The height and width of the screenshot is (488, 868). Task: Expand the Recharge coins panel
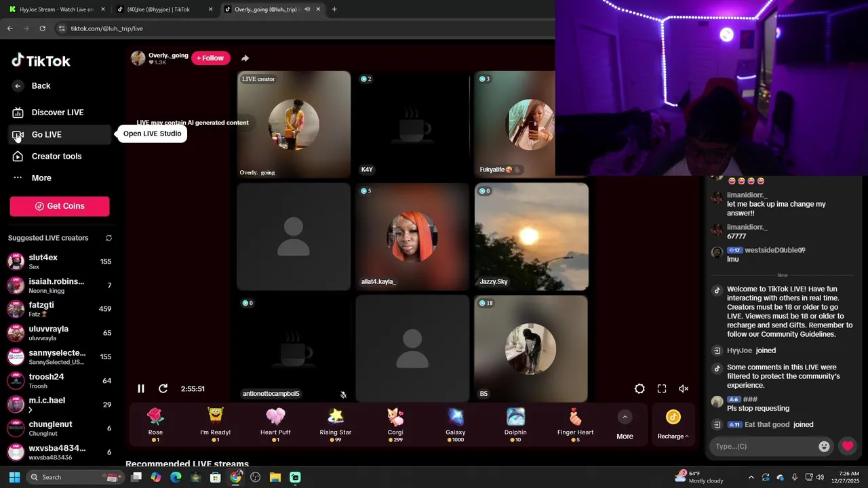click(673, 425)
